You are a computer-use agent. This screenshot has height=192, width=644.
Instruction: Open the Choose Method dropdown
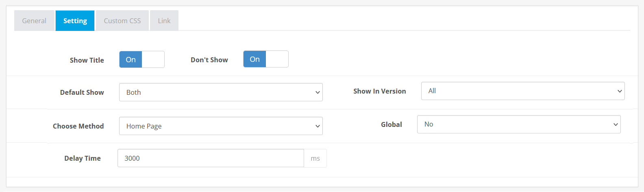(x=220, y=126)
